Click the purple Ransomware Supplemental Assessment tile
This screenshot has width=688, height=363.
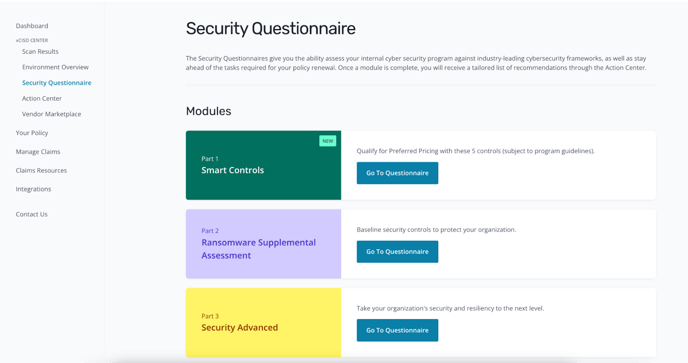pos(263,244)
